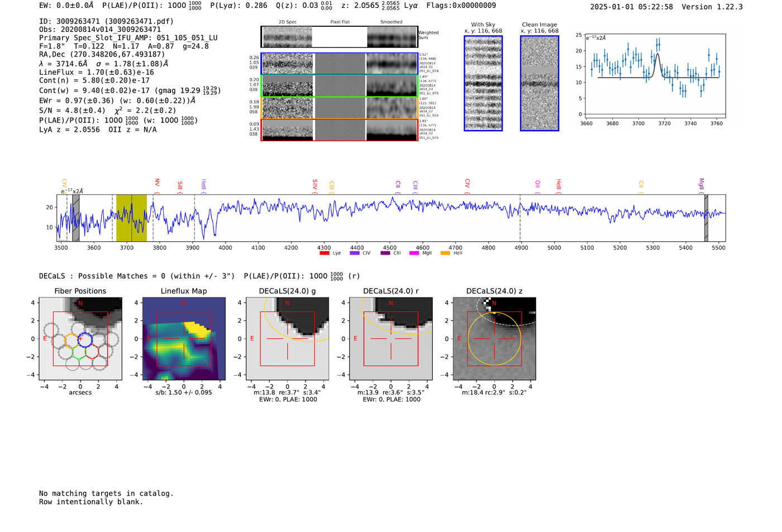This screenshot has height=532, width=782.
Task: Click the Gaussian fit emission line plot
Action: click(655, 76)
